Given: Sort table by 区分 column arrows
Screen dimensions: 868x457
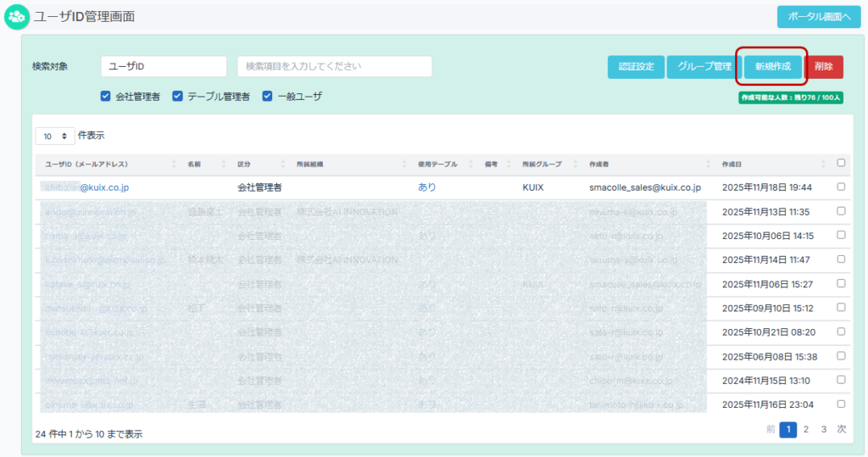Looking at the screenshot, I should [283, 164].
